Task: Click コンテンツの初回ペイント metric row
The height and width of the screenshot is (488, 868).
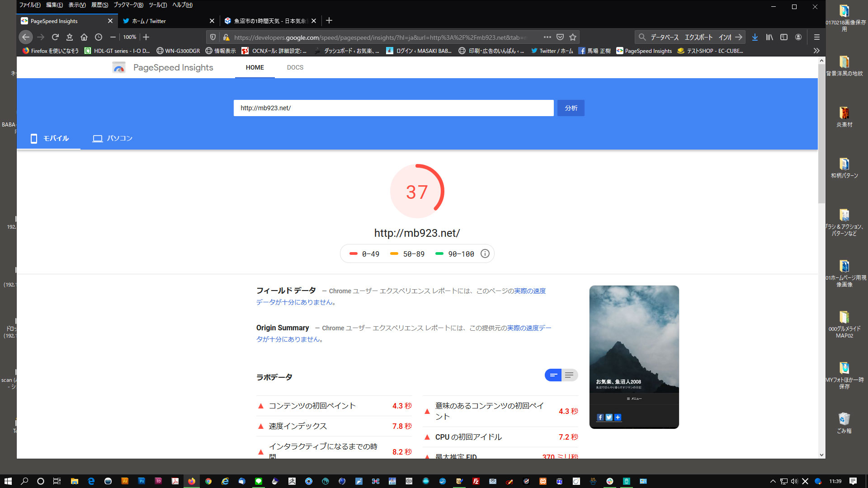Action: (x=334, y=406)
